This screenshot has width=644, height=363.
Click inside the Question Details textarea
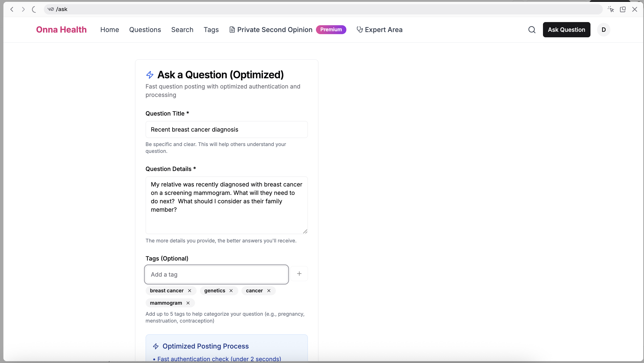226,205
